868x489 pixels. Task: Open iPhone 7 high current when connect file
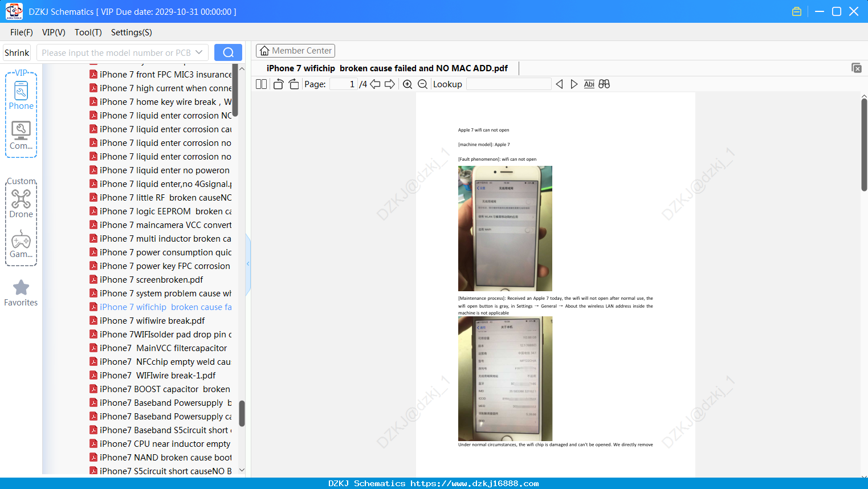(x=161, y=88)
